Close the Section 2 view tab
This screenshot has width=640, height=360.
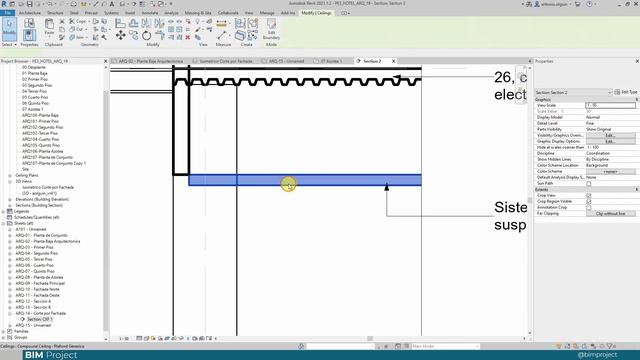[x=393, y=61]
